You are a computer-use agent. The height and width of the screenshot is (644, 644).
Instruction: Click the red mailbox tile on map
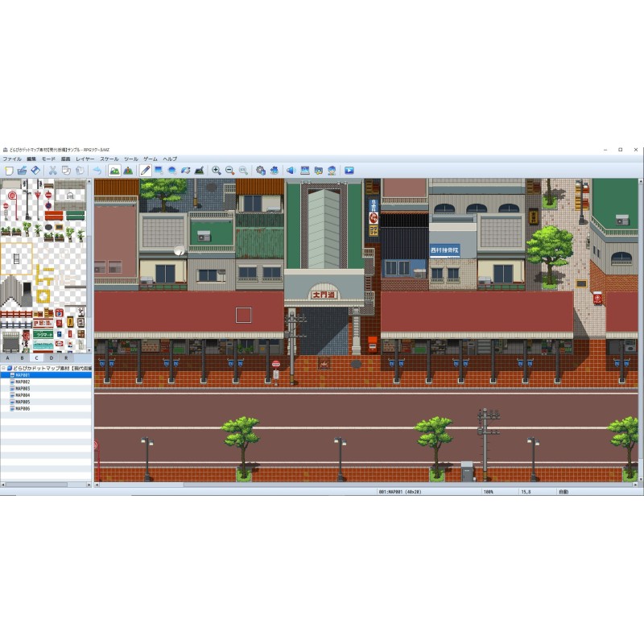[x=372, y=344]
